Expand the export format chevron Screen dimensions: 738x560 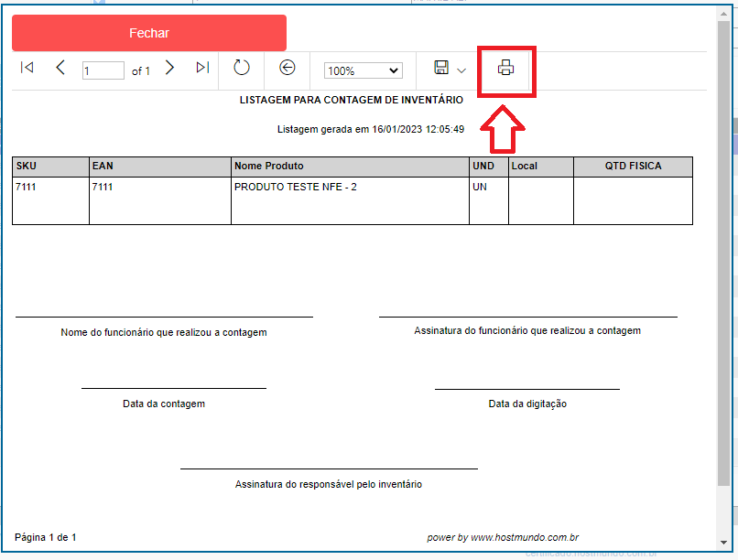tap(461, 70)
